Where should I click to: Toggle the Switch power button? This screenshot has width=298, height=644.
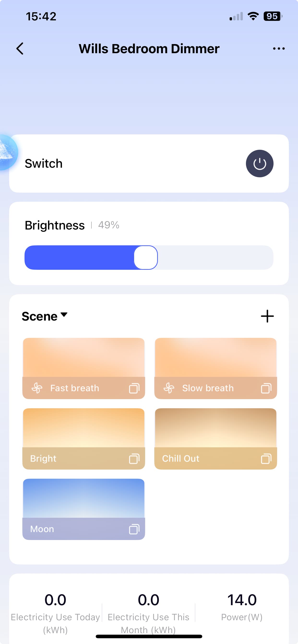coord(259,163)
